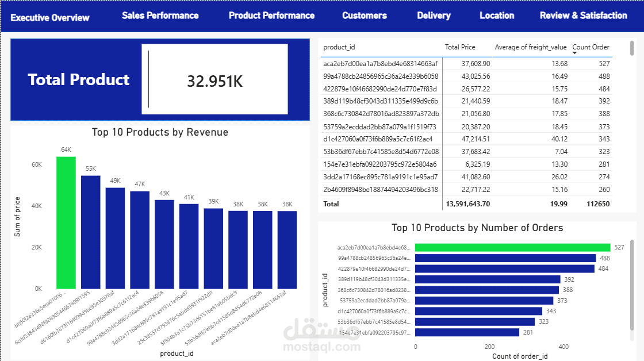This screenshot has height=361, width=644.
Task: Click freight value cell 40.12
Action: pos(559,139)
